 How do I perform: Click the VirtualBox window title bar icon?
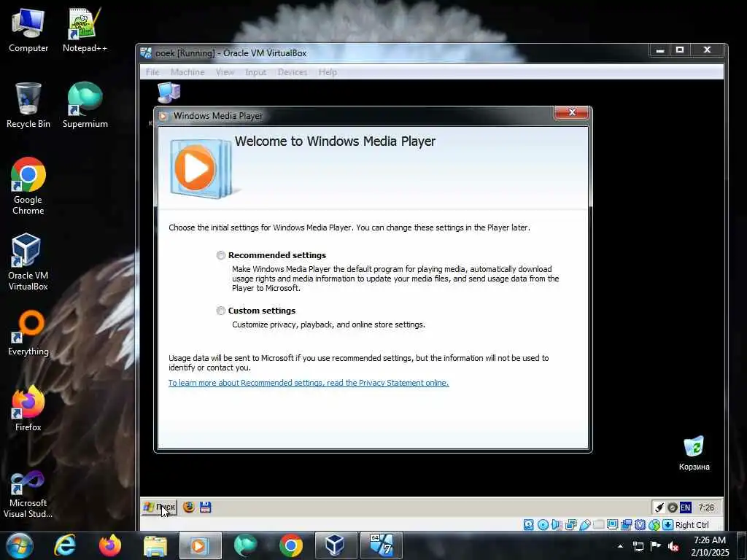[146, 52]
